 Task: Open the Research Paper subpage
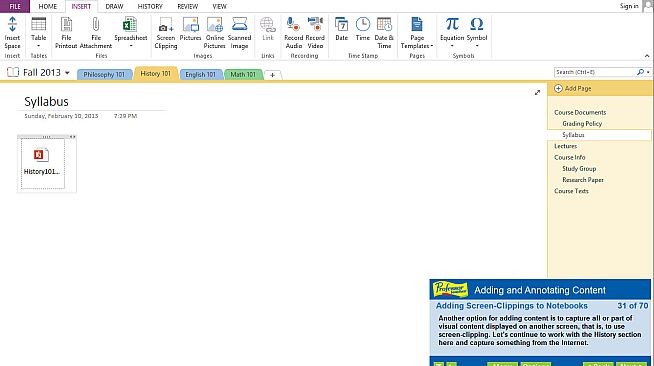pos(583,180)
